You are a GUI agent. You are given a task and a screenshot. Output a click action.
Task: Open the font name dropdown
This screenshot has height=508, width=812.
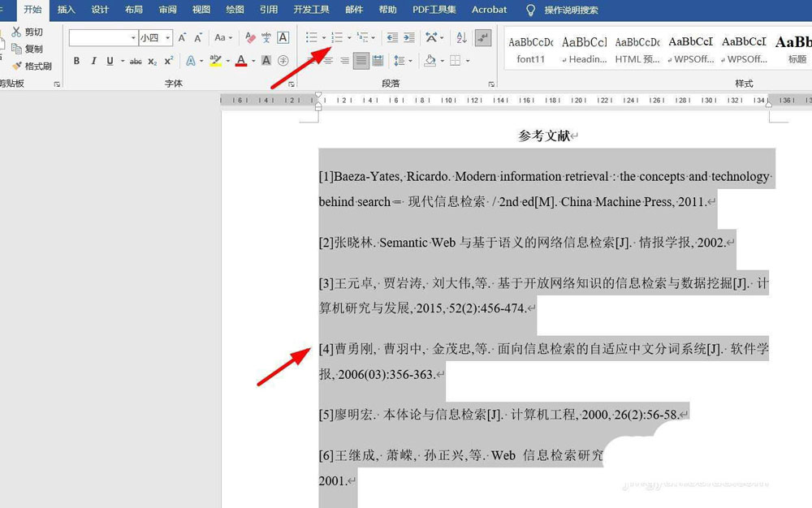[133, 38]
